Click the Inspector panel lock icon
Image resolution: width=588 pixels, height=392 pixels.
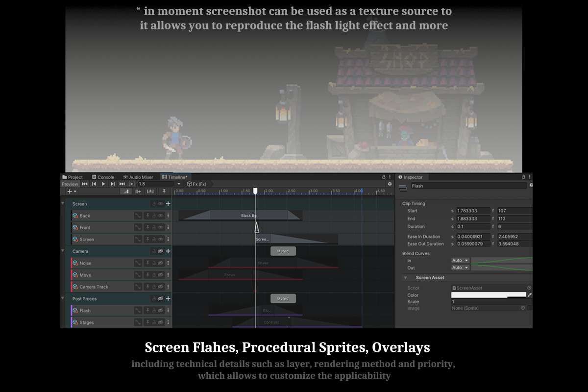click(524, 177)
